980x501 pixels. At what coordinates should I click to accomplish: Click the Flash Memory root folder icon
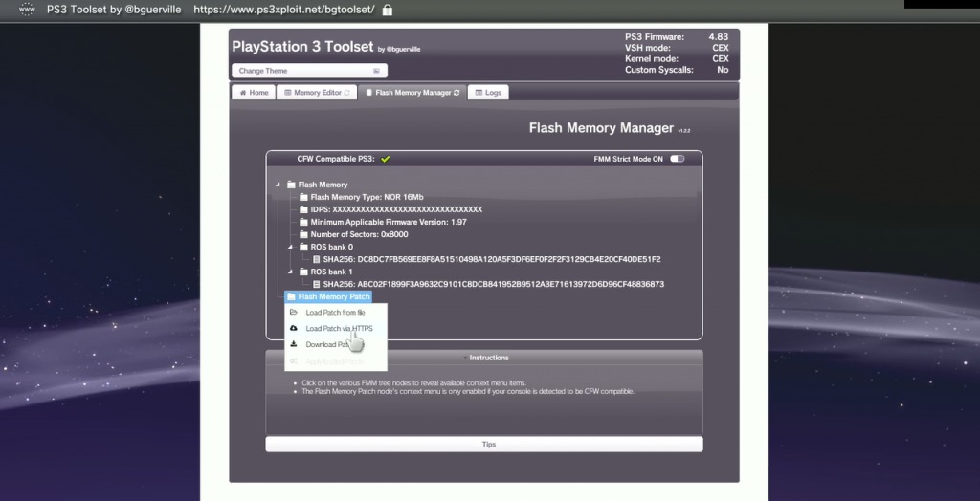[291, 185]
